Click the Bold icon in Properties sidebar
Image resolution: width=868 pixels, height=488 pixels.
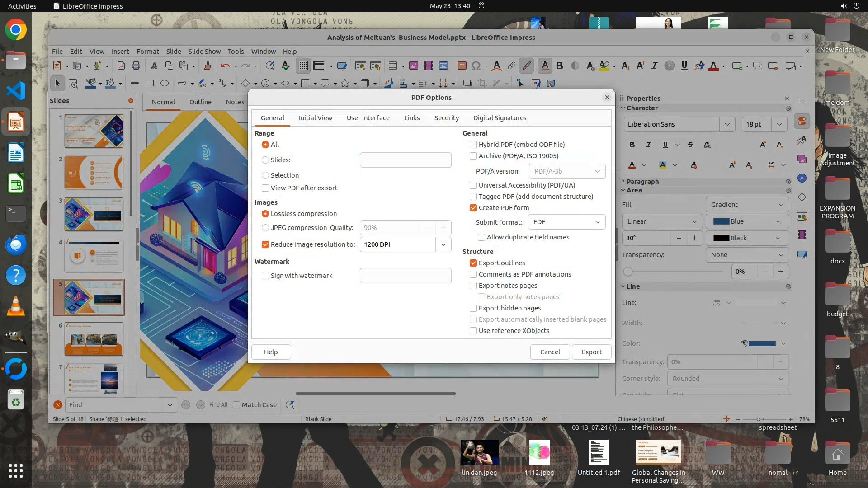tap(632, 145)
